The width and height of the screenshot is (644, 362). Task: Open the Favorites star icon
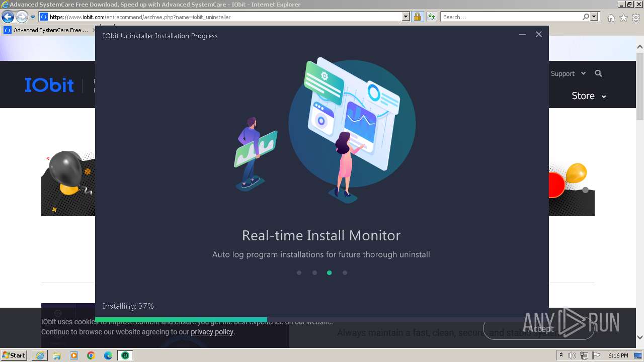(x=623, y=18)
